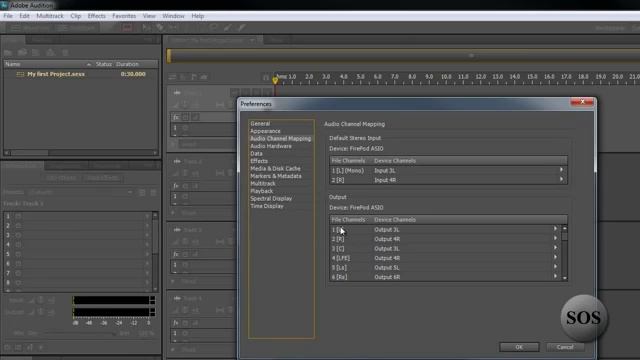The image size is (640, 360).
Task: Toggle power for Effects Rack slot 2
Action: click(x=18, y=226)
